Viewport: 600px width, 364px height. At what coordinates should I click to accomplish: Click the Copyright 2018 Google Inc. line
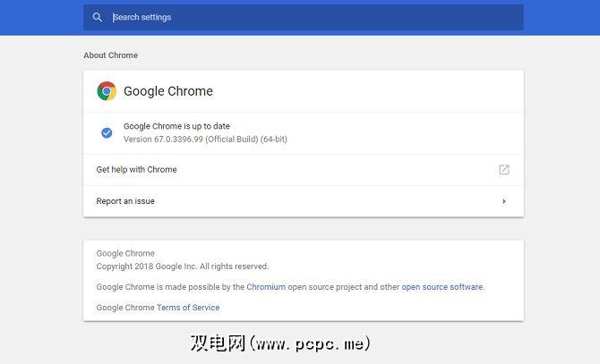click(183, 267)
